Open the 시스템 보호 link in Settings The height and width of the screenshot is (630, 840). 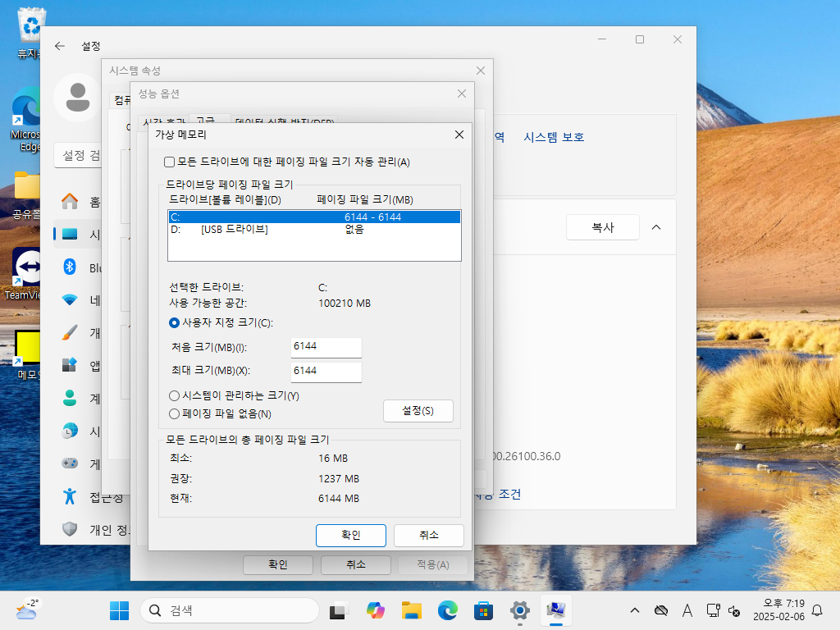554,137
